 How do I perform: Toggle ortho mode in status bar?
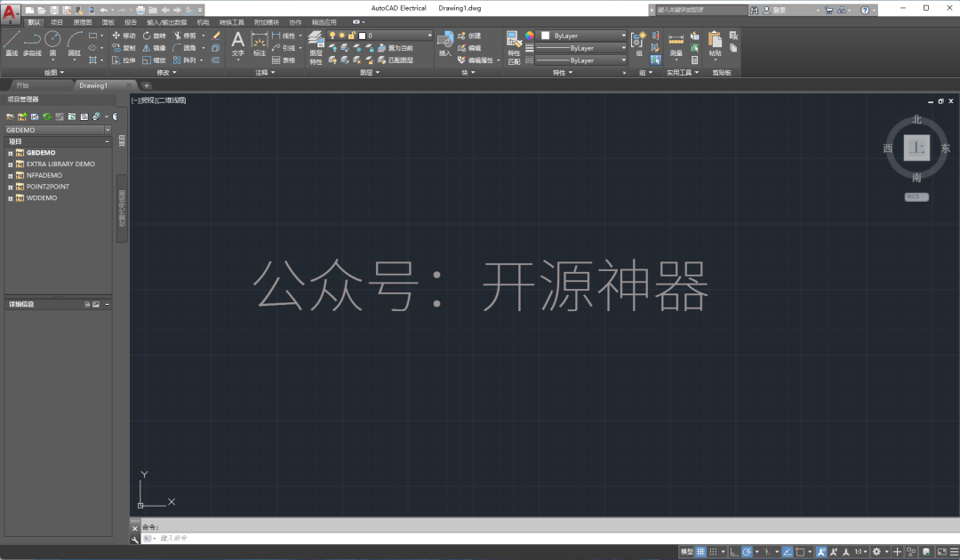[734, 551]
